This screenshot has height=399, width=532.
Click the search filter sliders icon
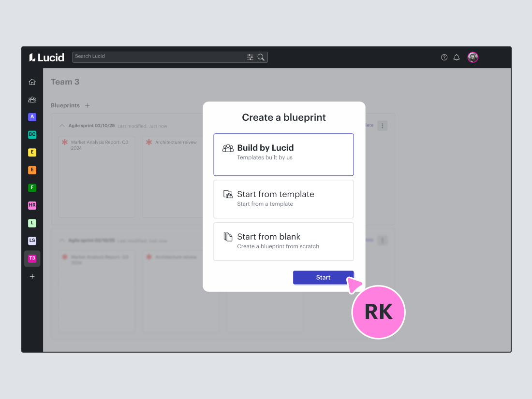(250, 57)
